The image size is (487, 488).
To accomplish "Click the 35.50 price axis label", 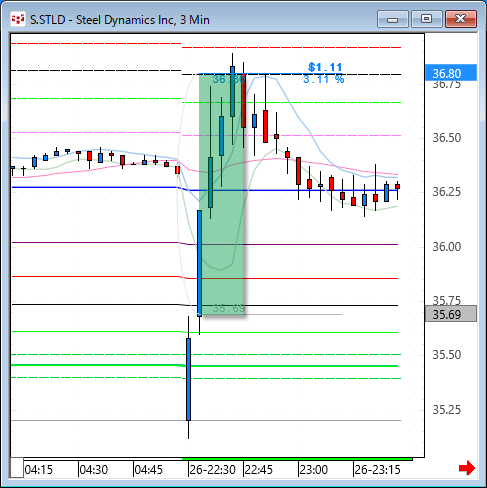I will click(447, 355).
